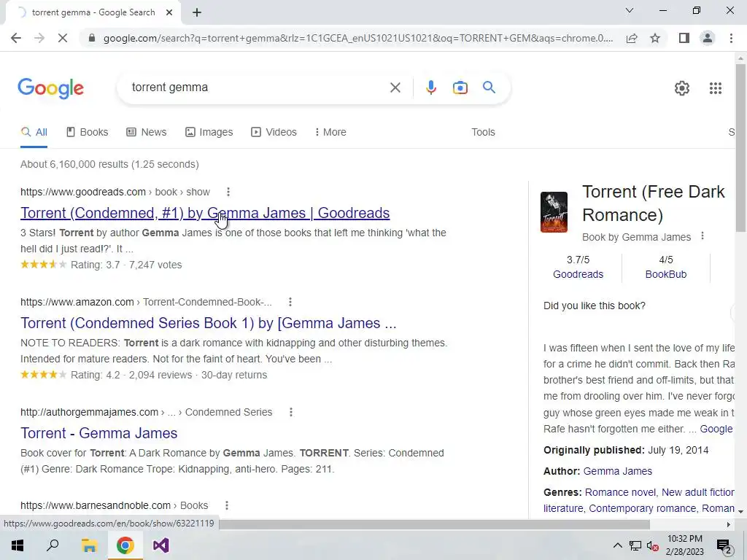747x560 pixels.
Task: Expand the More search filters
Action: click(x=330, y=133)
